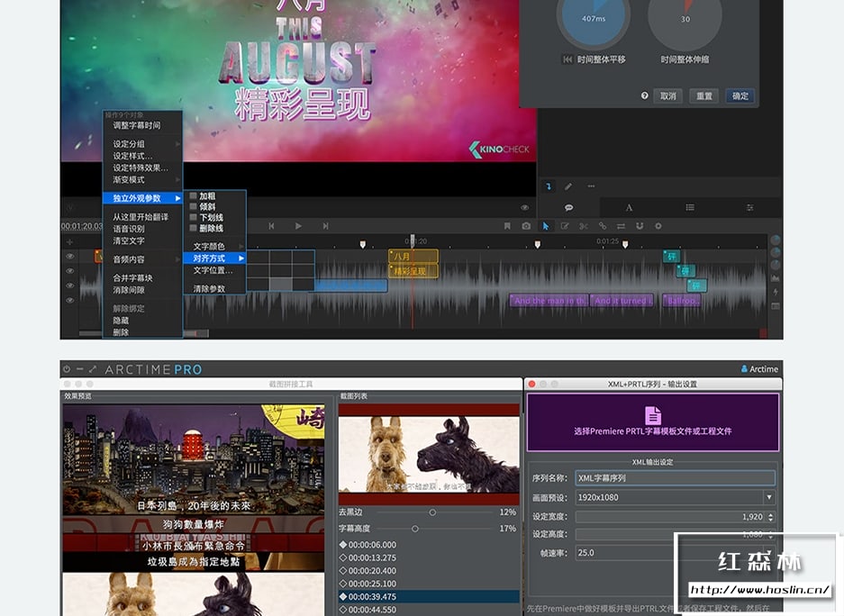The height and width of the screenshot is (616, 844).
Task: Click the 去黑边 slider handle
Action: pos(432,512)
